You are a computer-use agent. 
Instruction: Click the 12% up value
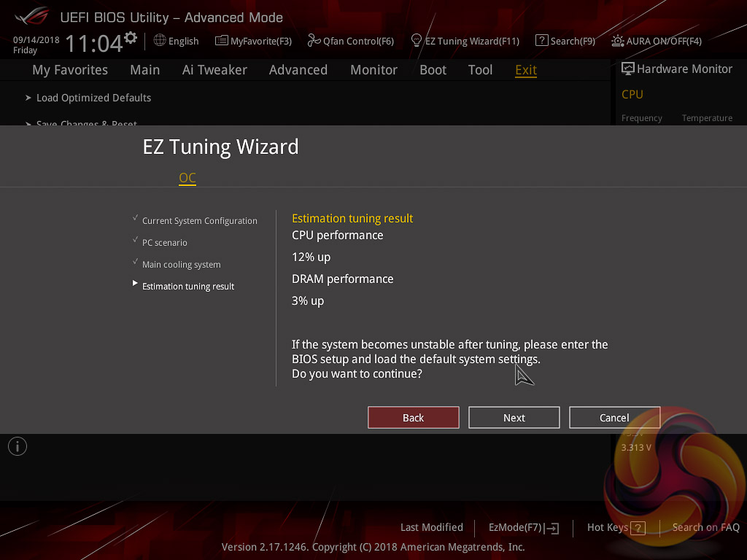[311, 257]
